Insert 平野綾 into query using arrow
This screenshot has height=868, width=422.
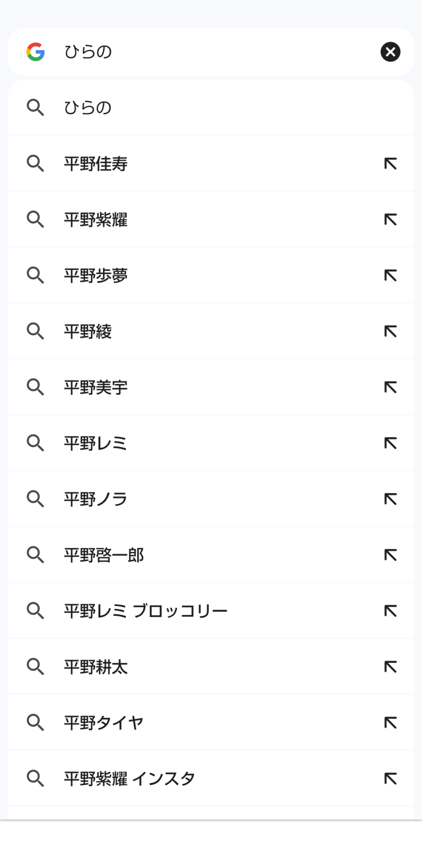coord(390,332)
